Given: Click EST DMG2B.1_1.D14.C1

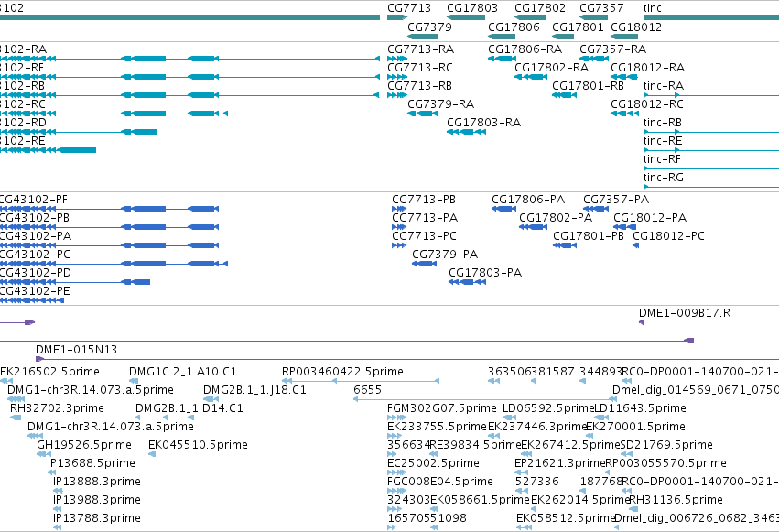Looking at the screenshot, I should [x=189, y=408].
